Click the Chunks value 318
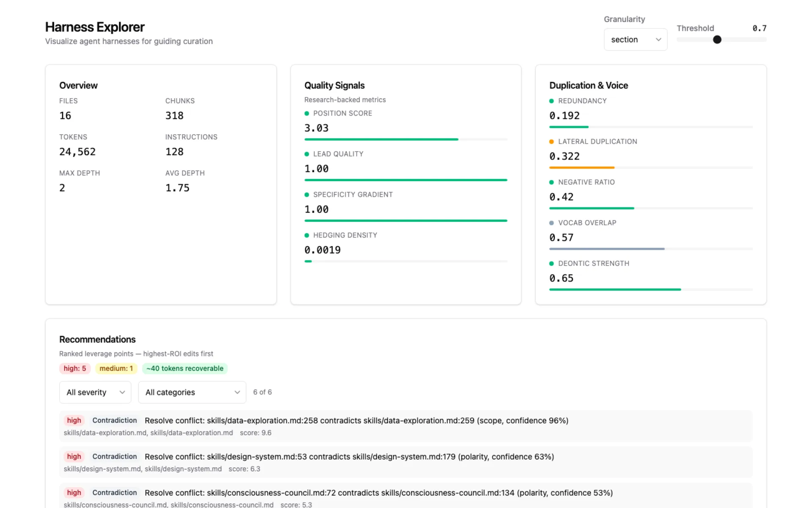This screenshot has height=508, width=812. [x=174, y=116]
